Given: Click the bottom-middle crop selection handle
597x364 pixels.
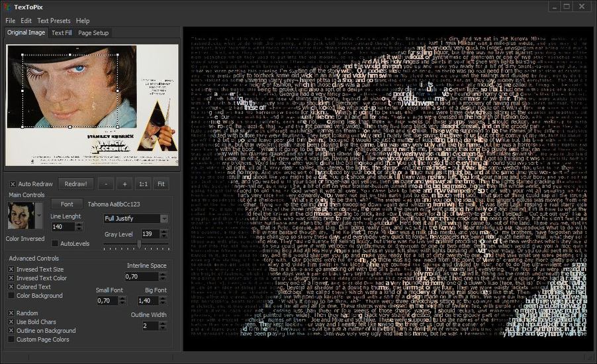Looking at the screenshot, I should pyautogui.click(x=70, y=127).
